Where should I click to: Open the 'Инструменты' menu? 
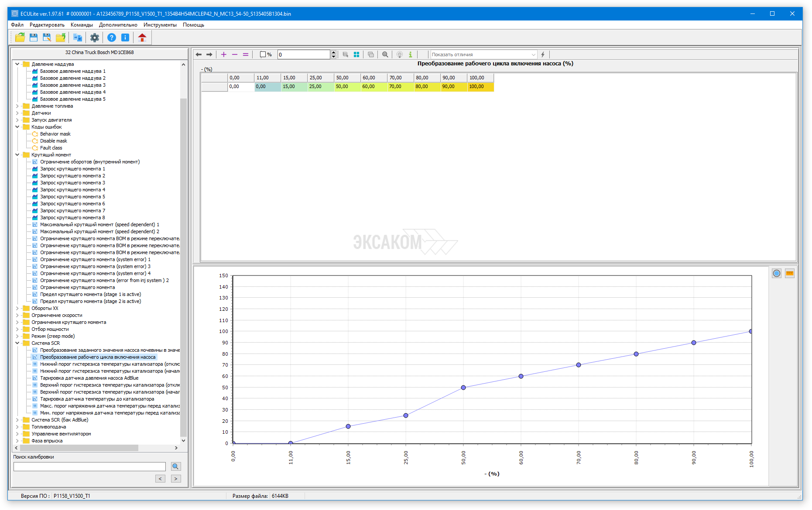click(x=160, y=25)
